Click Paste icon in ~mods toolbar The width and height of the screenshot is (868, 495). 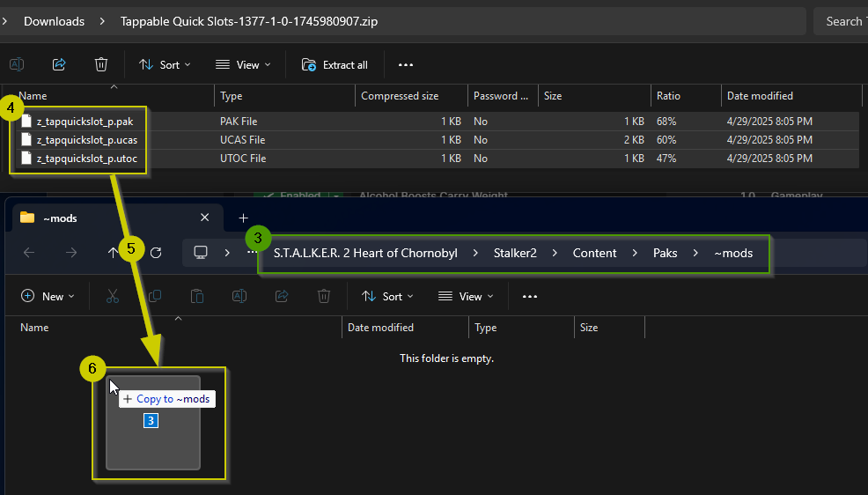coord(197,296)
